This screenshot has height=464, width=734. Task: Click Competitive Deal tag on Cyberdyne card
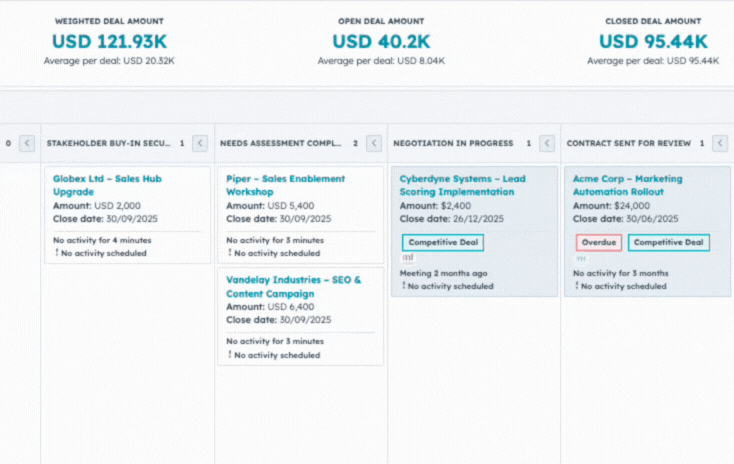pyautogui.click(x=443, y=243)
